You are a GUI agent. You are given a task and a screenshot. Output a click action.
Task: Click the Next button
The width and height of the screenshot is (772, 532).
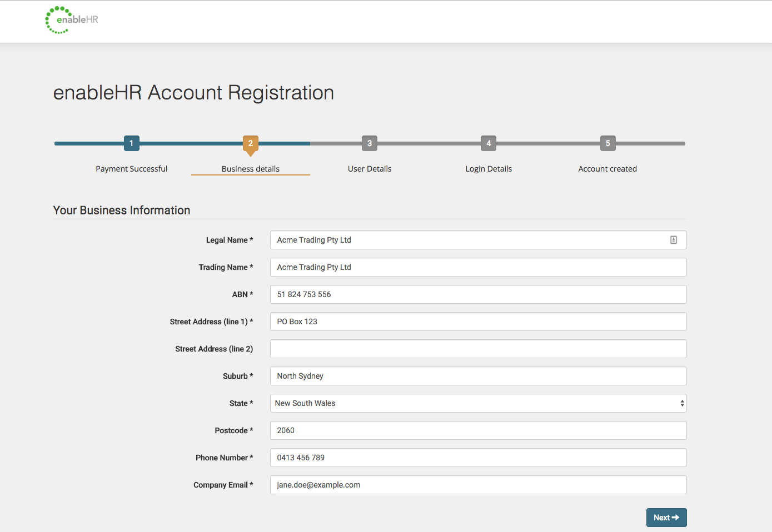click(666, 517)
